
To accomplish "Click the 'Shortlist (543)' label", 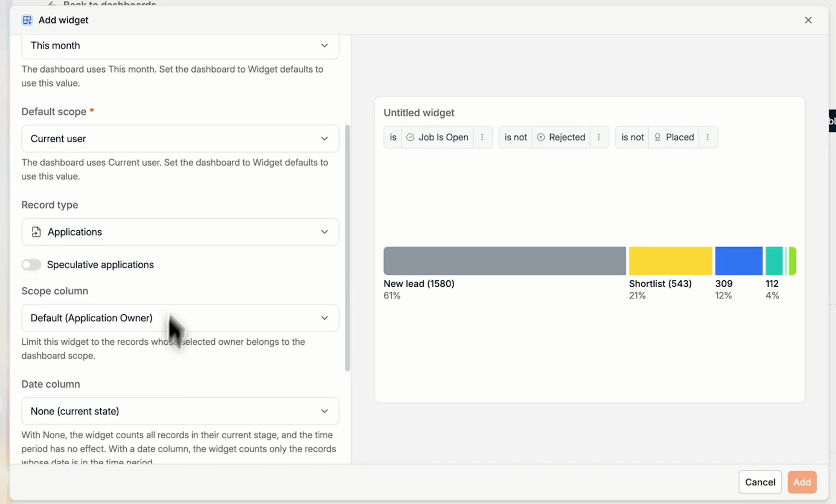I will pos(660,283).
